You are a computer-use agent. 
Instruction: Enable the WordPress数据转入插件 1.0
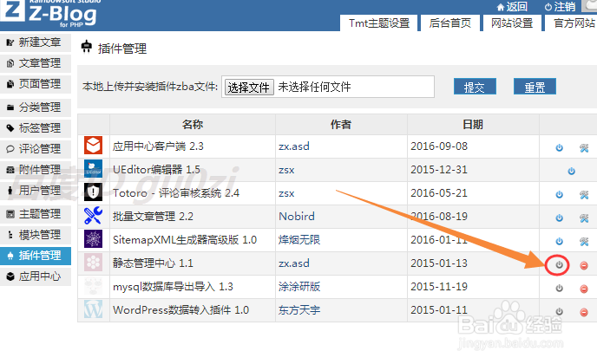[559, 311]
